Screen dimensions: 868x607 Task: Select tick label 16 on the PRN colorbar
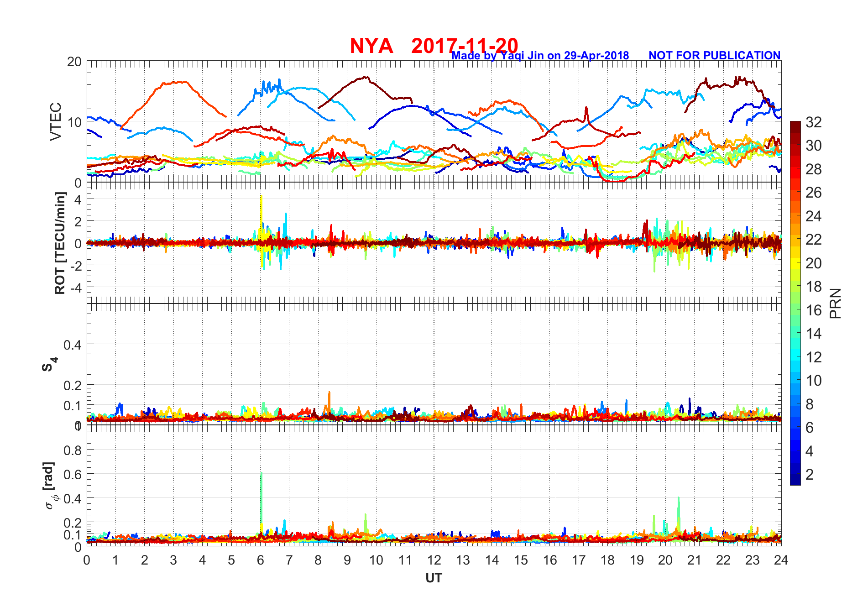coord(814,310)
